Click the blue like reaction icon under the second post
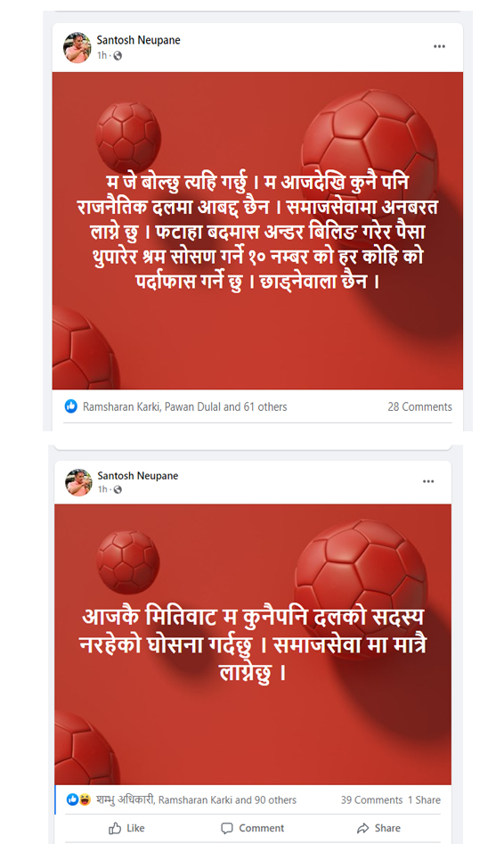 (x=73, y=799)
